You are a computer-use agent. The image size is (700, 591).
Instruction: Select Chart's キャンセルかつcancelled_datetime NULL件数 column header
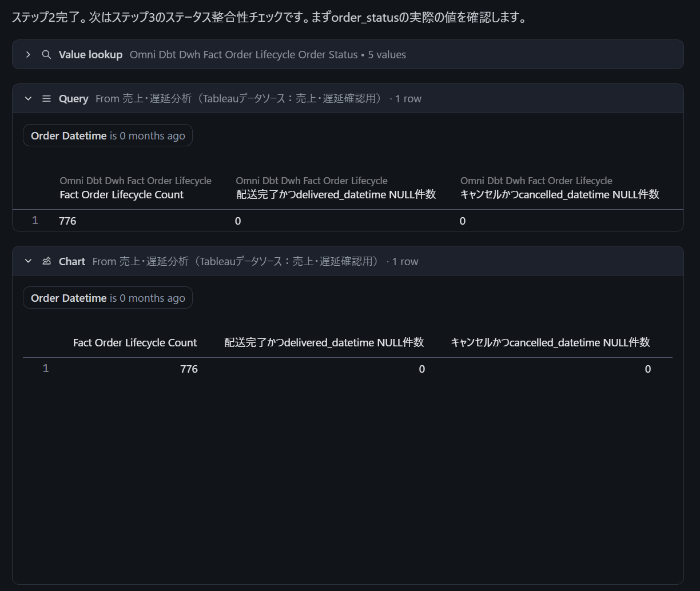550,343
